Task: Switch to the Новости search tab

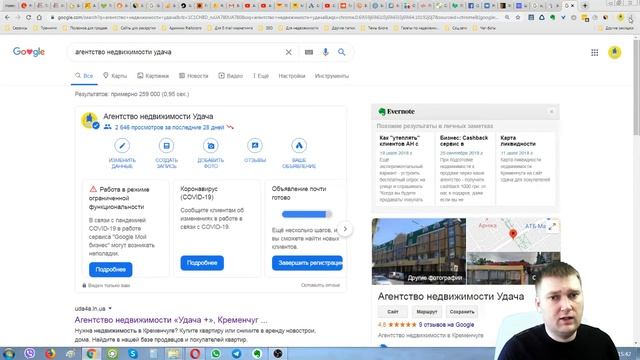Action: 193,76
